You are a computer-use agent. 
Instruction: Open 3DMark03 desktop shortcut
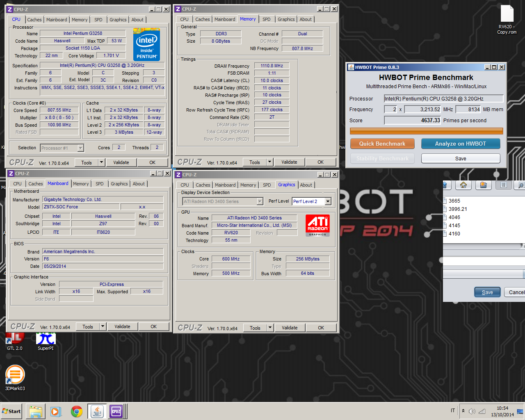pos(15,378)
